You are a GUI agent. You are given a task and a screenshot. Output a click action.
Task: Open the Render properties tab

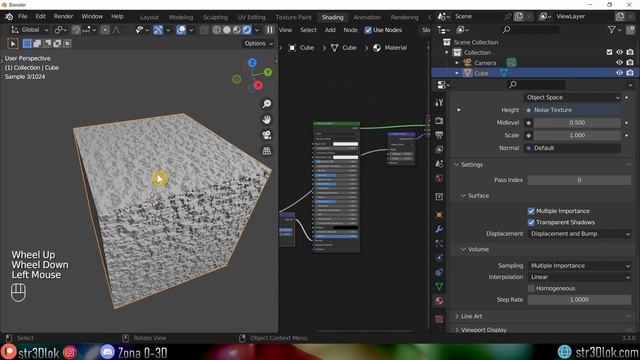click(x=439, y=121)
